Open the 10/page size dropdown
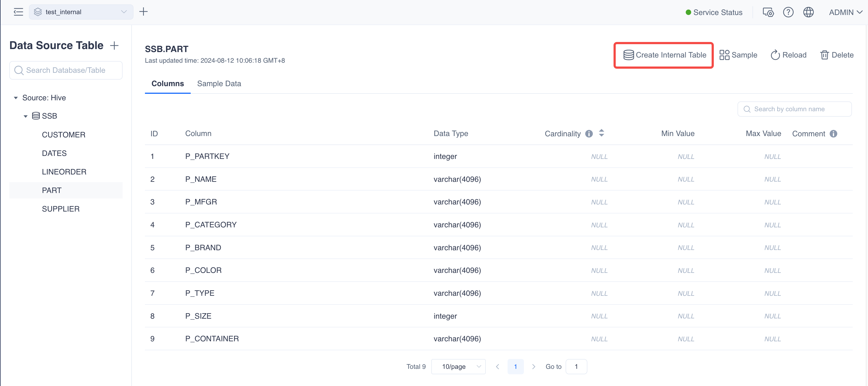 458,366
